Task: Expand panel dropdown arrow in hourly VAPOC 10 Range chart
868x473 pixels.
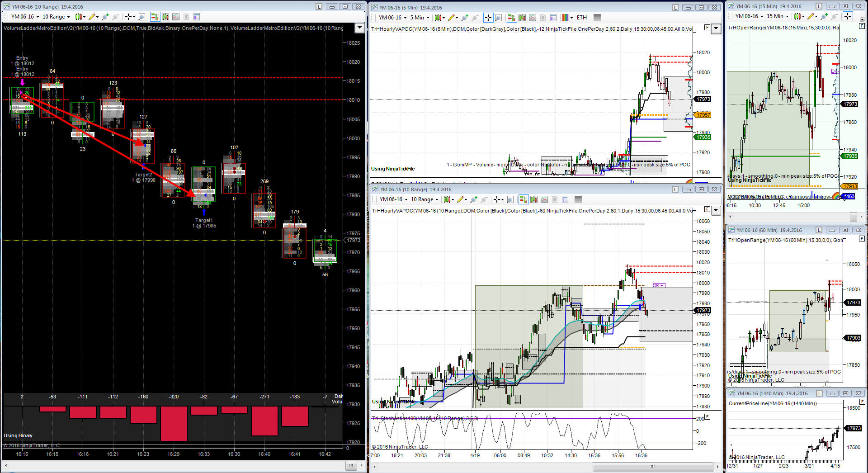Action: coord(716,210)
